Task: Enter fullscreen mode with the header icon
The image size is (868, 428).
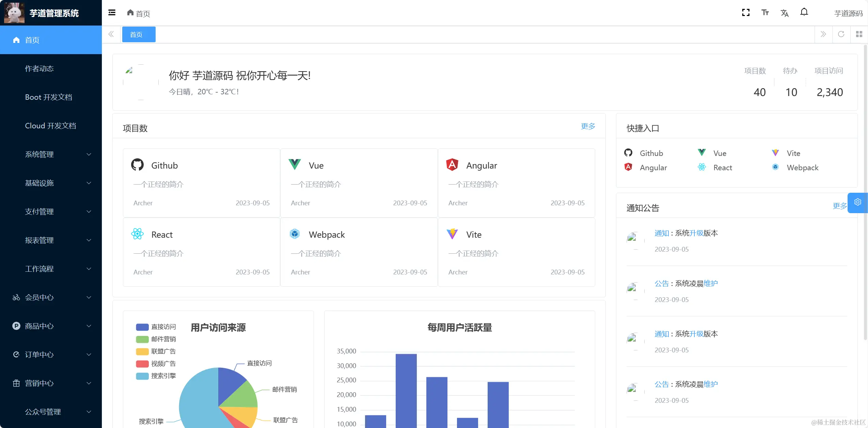Action: click(x=746, y=13)
